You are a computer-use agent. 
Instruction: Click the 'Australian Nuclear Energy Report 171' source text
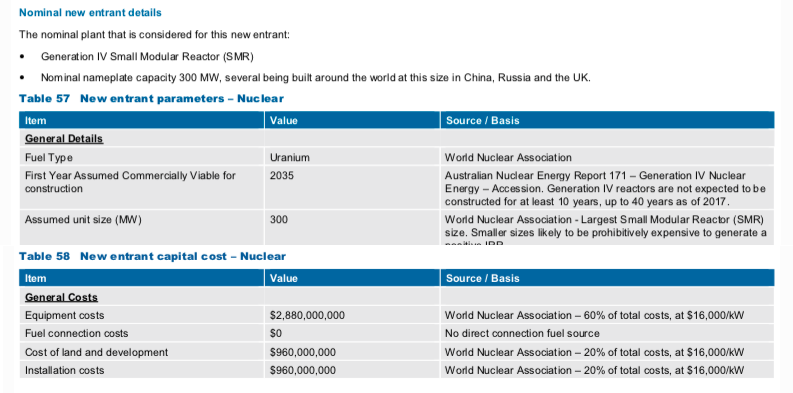click(605, 189)
